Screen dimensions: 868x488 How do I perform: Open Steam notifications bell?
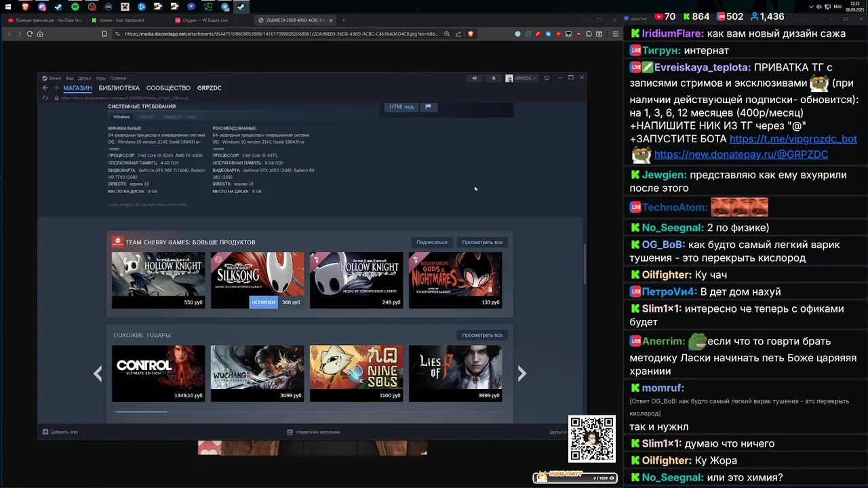pos(493,78)
